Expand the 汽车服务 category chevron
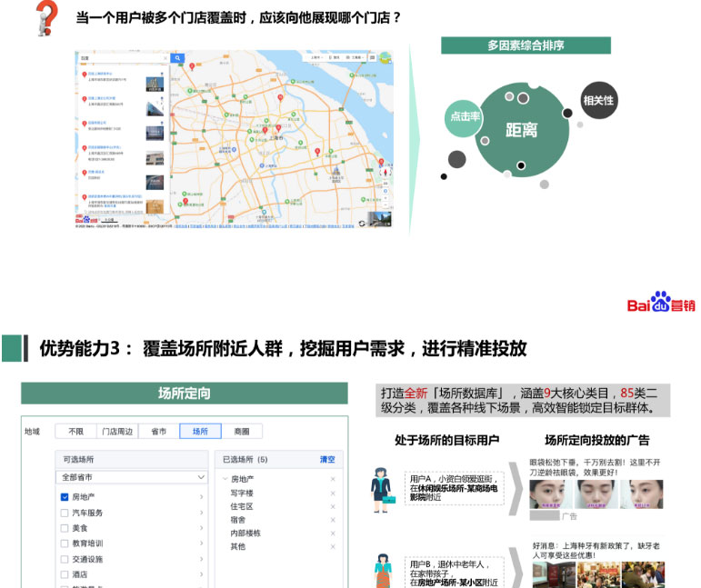 pyautogui.click(x=202, y=513)
